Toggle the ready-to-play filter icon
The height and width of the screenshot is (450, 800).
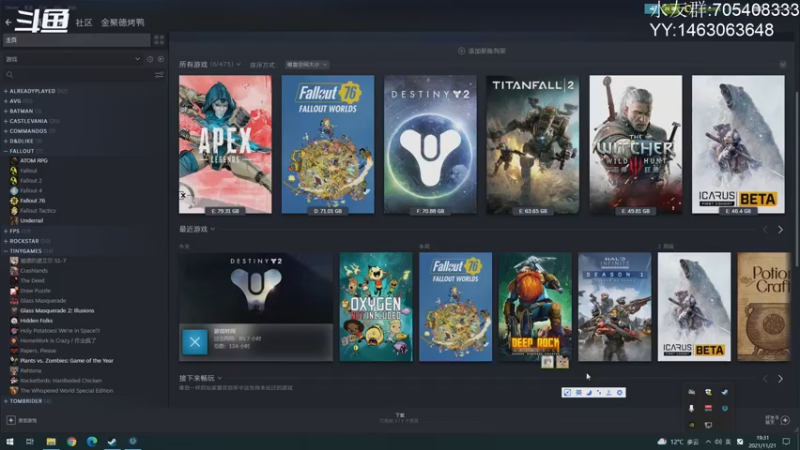tap(161, 59)
